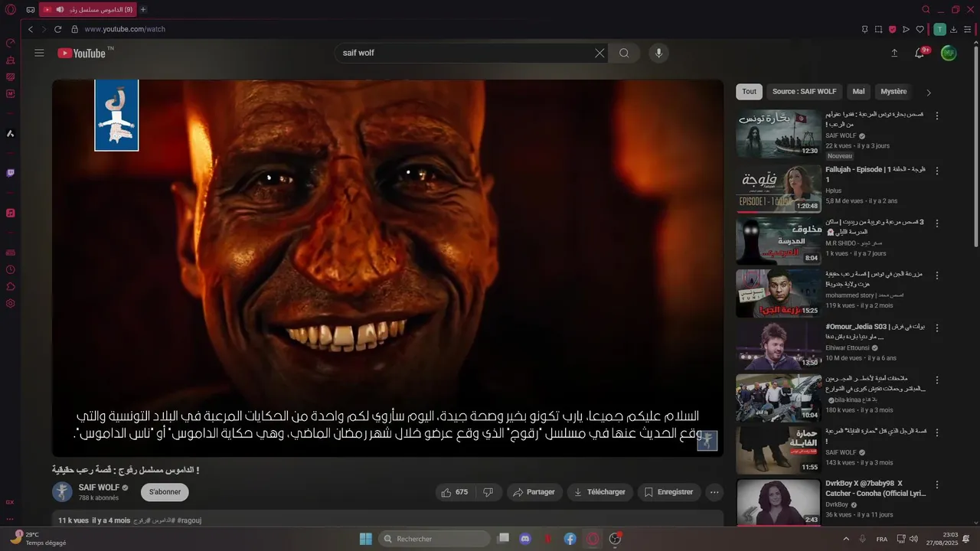
Task: Share video with Partager button
Action: pyautogui.click(x=534, y=492)
